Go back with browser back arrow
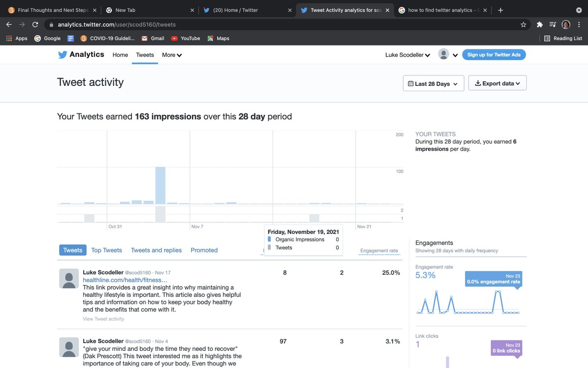 pyautogui.click(x=9, y=25)
